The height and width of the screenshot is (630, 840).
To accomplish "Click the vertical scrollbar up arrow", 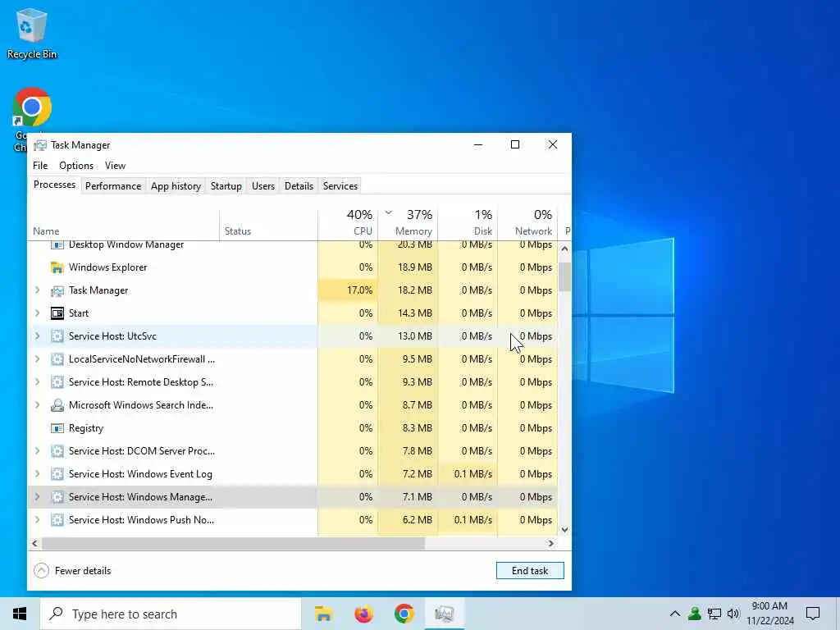I will [x=564, y=249].
